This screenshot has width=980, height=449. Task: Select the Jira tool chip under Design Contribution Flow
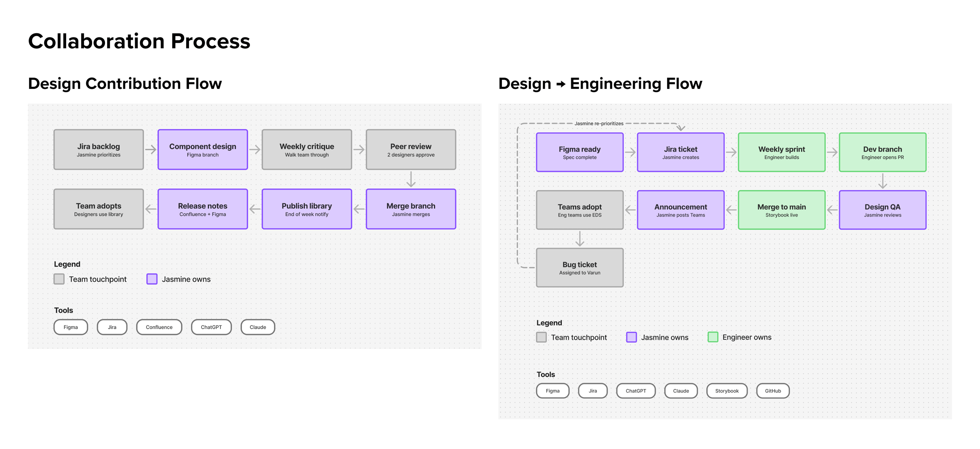click(x=112, y=327)
